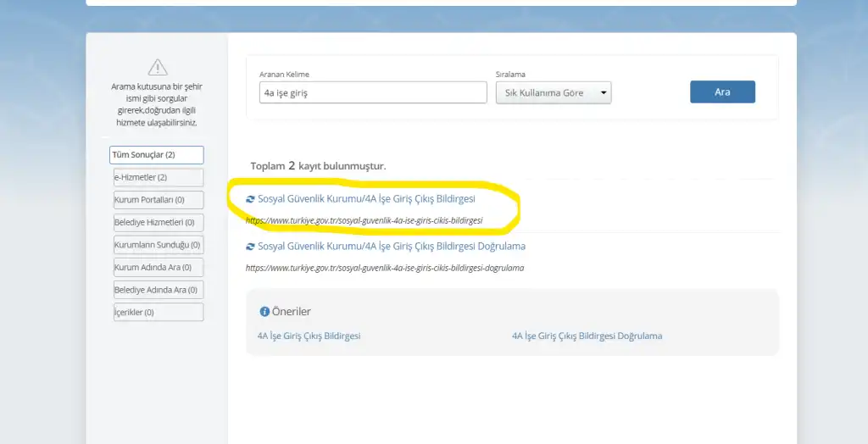Select the Kurumların Sunduğu (0) filter
The width and height of the screenshot is (868, 444).
[x=159, y=245]
